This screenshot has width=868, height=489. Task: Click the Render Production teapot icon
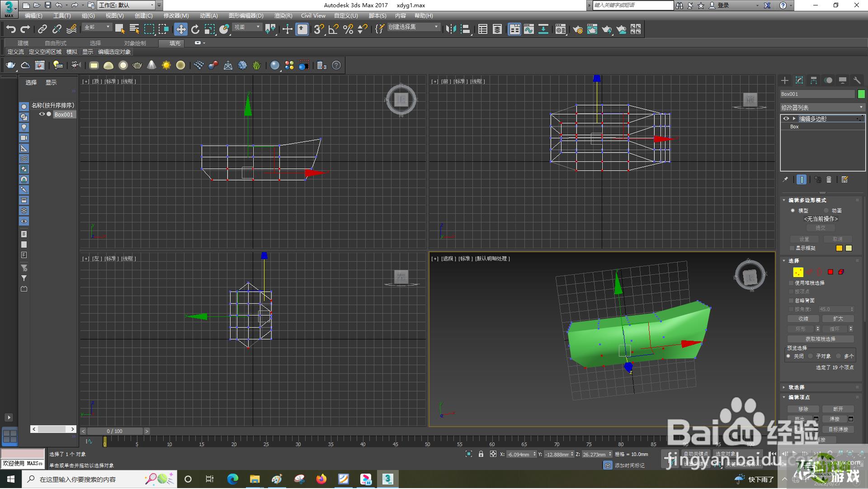tap(607, 29)
